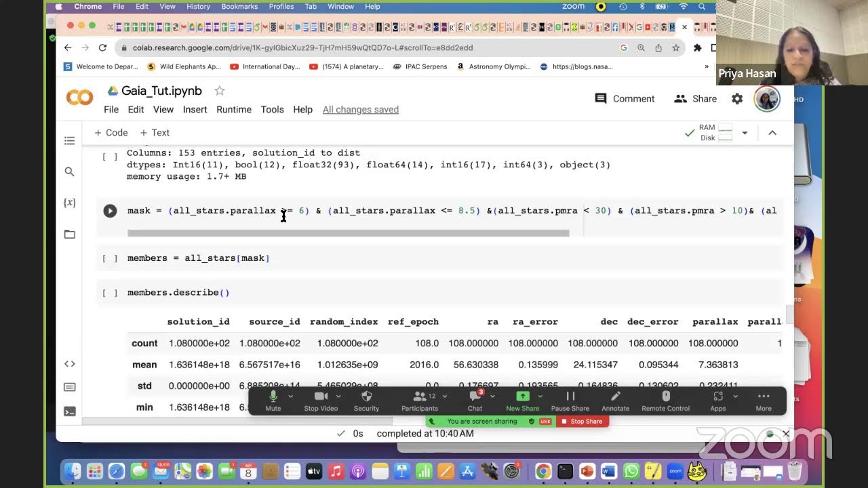The height and width of the screenshot is (488, 868).
Task: Run the mask cell with play button
Action: click(110, 211)
